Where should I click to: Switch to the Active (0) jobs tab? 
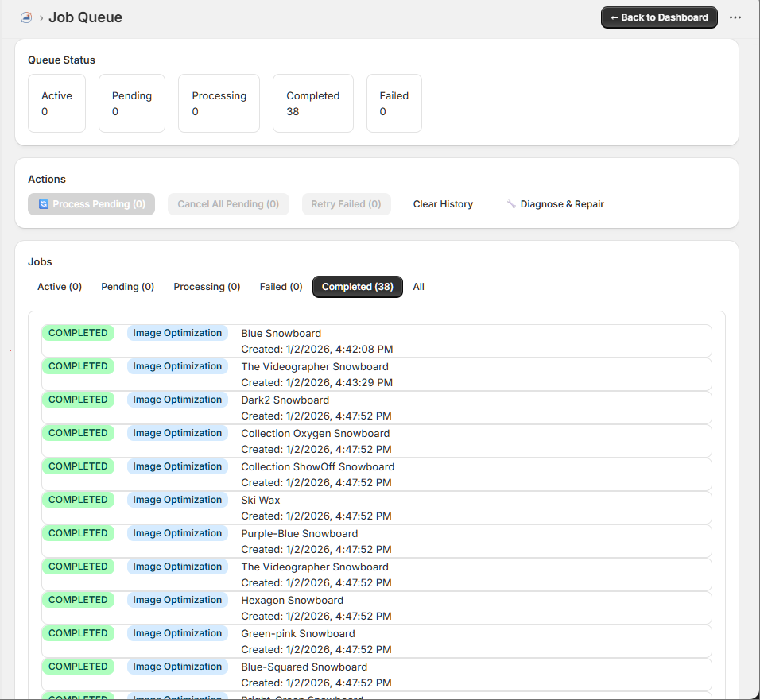click(x=60, y=287)
